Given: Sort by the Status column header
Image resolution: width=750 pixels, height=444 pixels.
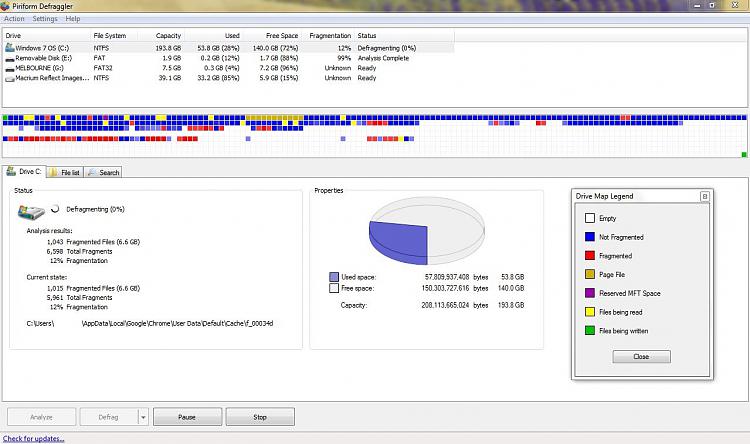Looking at the screenshot, I should [405, 35].
